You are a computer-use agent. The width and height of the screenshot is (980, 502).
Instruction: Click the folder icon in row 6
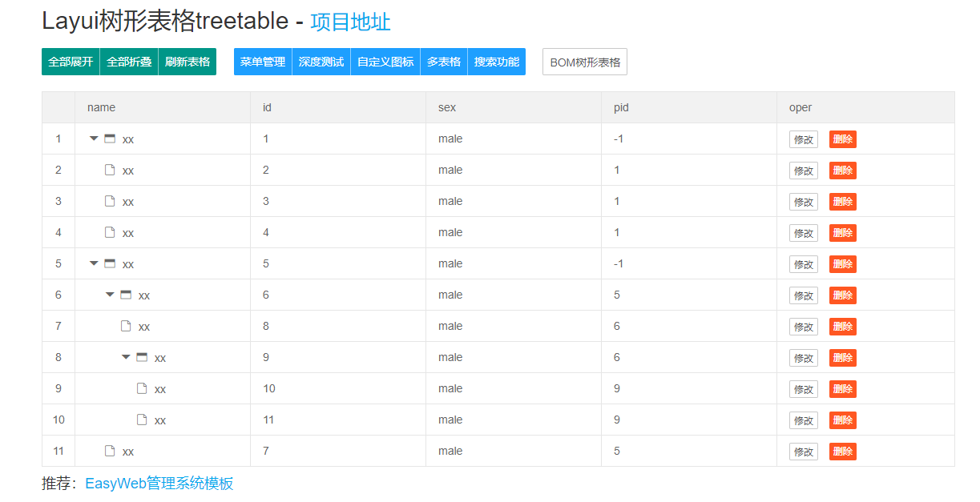126,295
